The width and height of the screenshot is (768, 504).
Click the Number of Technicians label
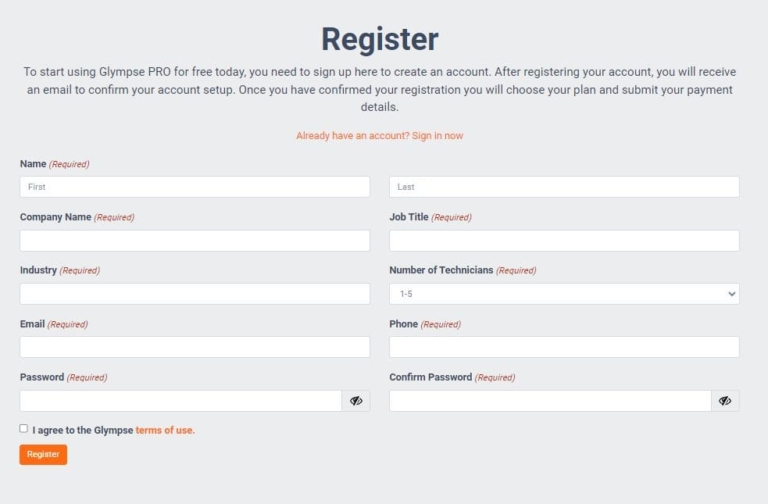click(x=441, y=270)
